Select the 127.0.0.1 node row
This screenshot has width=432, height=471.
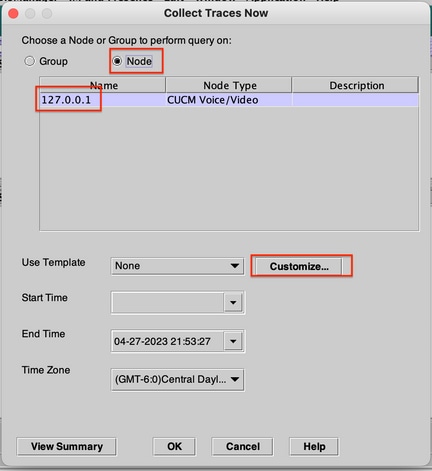[x=229, y=100]
